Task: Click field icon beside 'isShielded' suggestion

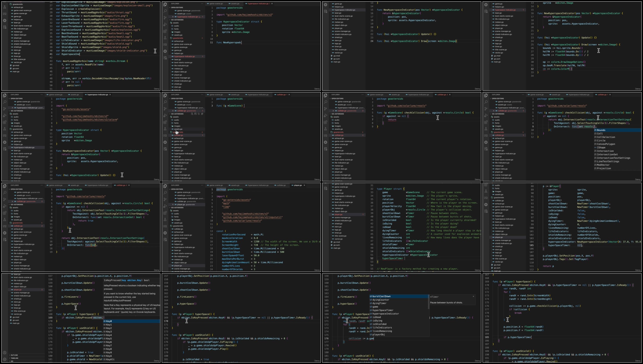Action: point(371,324)
